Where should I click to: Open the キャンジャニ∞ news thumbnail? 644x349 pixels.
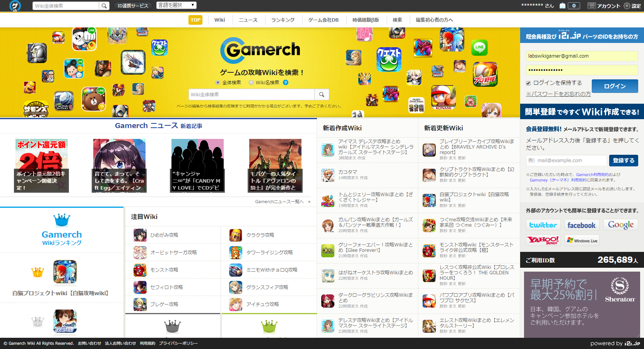(197, 166)
